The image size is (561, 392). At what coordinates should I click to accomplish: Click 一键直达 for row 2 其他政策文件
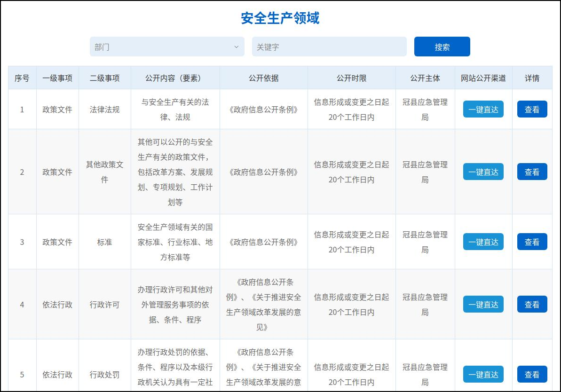(x=483, y=172)
